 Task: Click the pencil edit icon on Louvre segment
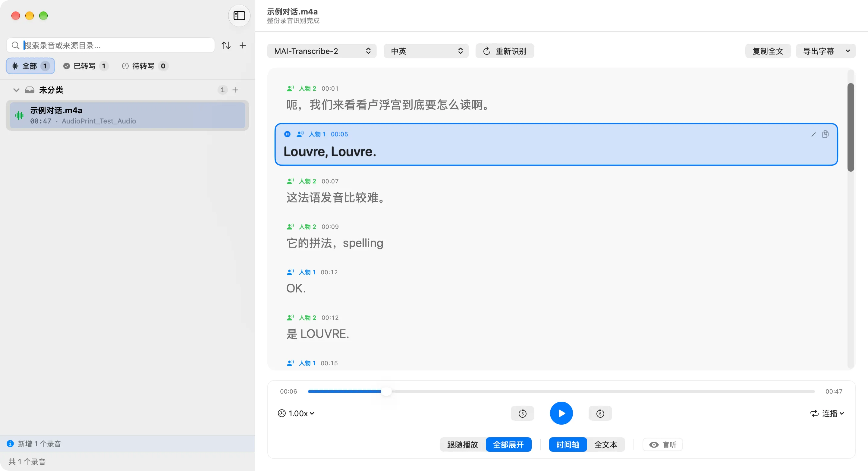(x=813, y=134)
